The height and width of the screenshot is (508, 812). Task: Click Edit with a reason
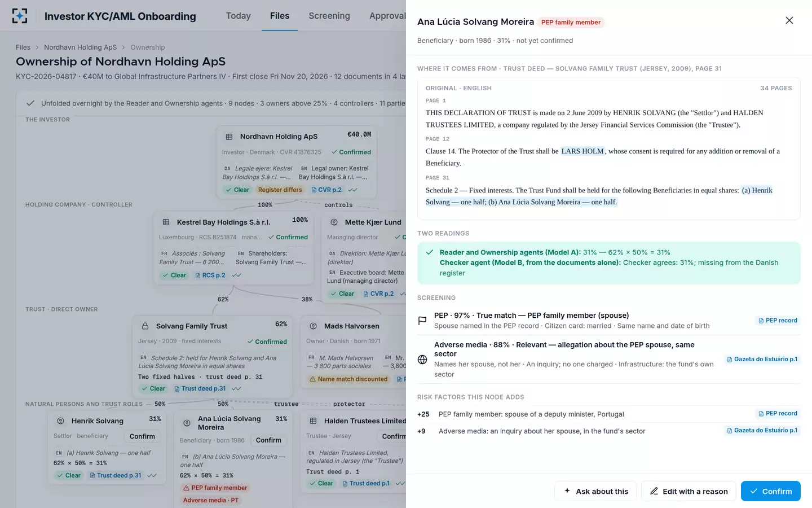689,491
